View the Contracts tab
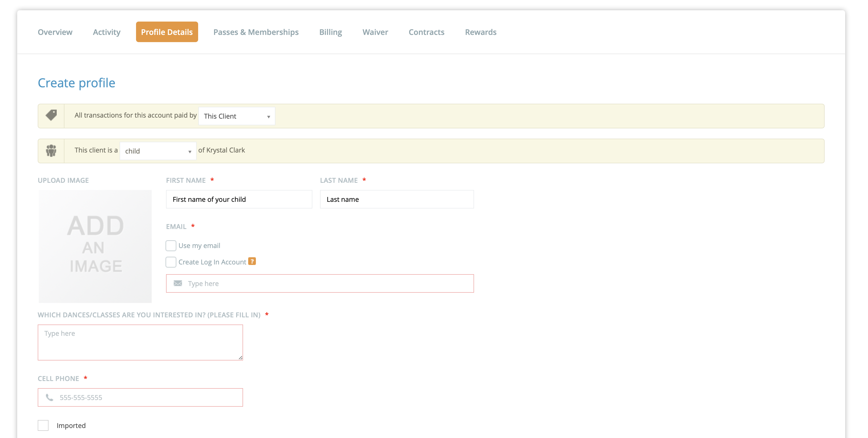The height and width of the screenshot is (438, 868). tap(427, 32)
